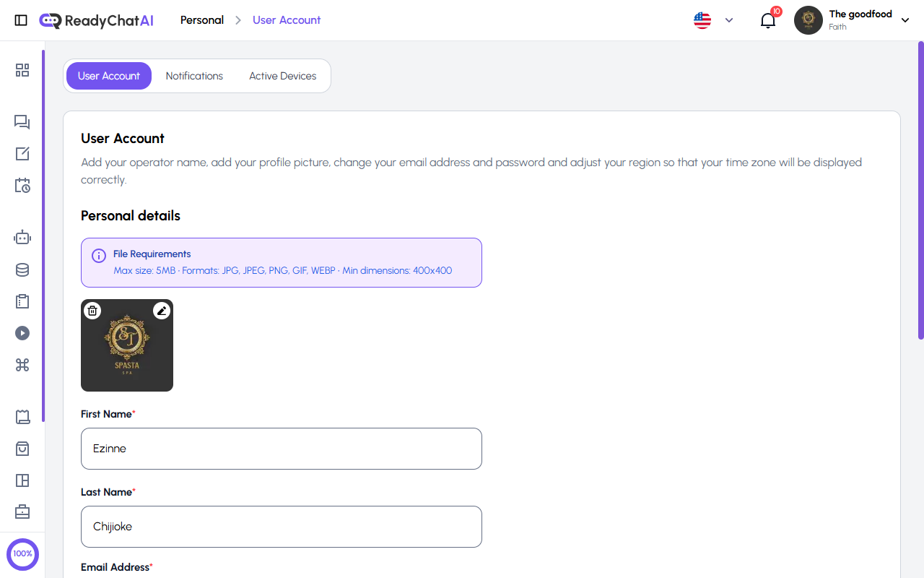This screenshot has height=578, width=924.
Task: Edit the profile picture with pencil button
Action: tap(162, 310)
